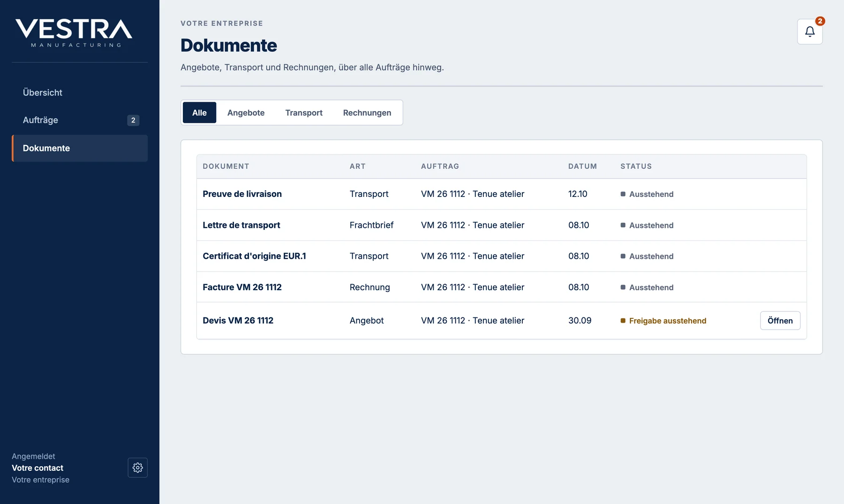Switch to the Alle tab
Viewport: 844px width, 504px height.
pyautogui.click(x=199, y=113)
